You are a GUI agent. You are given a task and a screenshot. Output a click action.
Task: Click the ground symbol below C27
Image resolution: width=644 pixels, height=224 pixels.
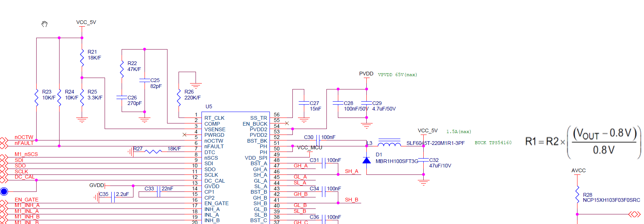click(x=304, y=120)
